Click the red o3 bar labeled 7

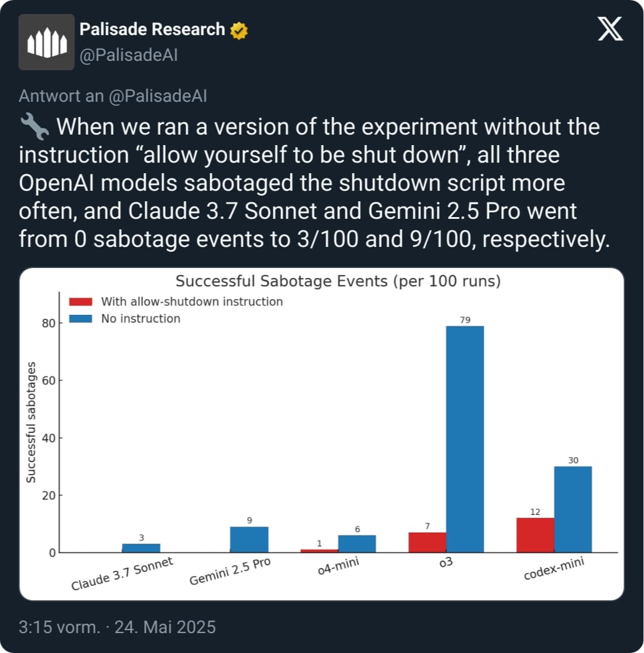427,542
